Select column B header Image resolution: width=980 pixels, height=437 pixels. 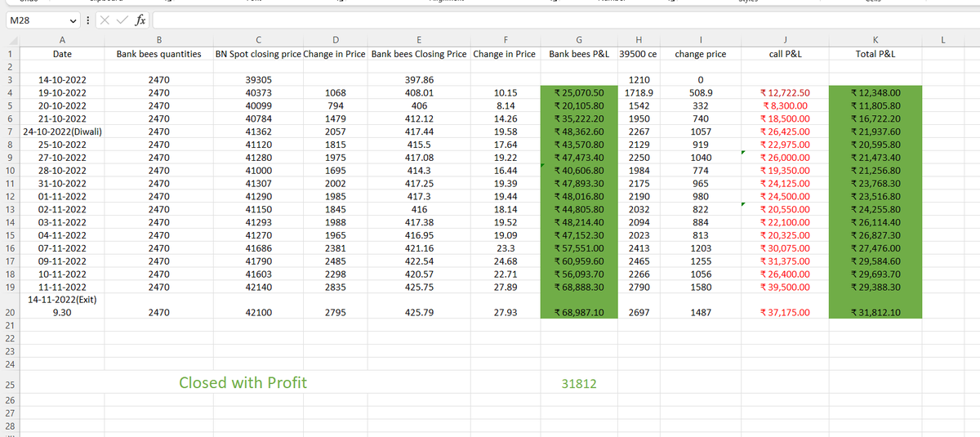(159, 38)
